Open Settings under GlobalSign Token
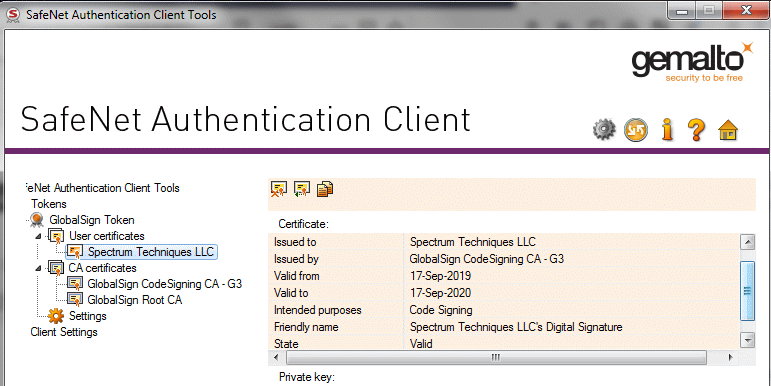The width and height of the screenshot is (771, 386). click(88, 316)
